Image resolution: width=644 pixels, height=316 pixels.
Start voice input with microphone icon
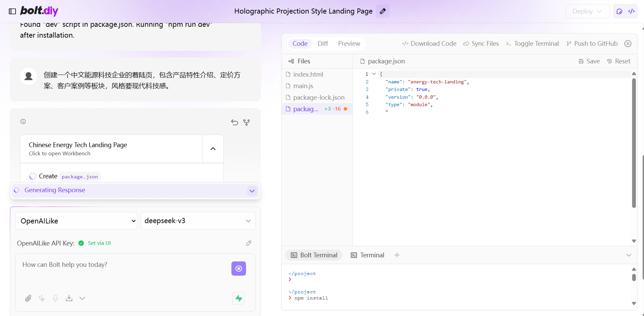coord(55,298)
